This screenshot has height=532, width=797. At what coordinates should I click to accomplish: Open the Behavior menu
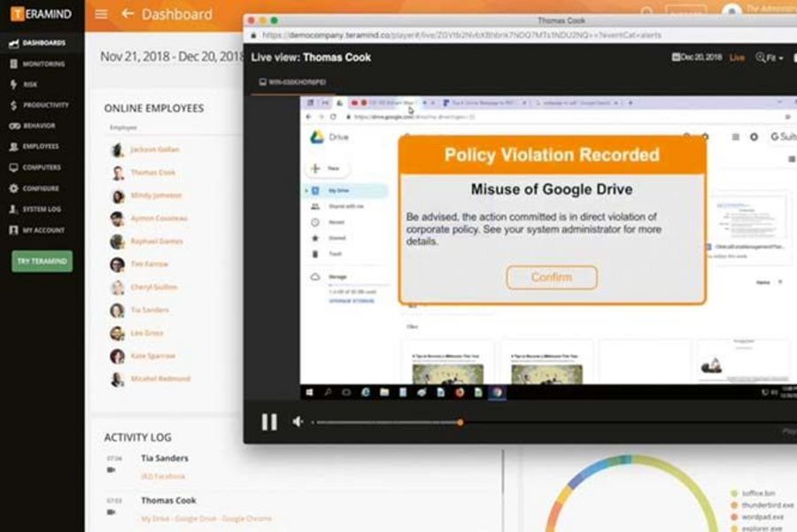pos(33,126)
